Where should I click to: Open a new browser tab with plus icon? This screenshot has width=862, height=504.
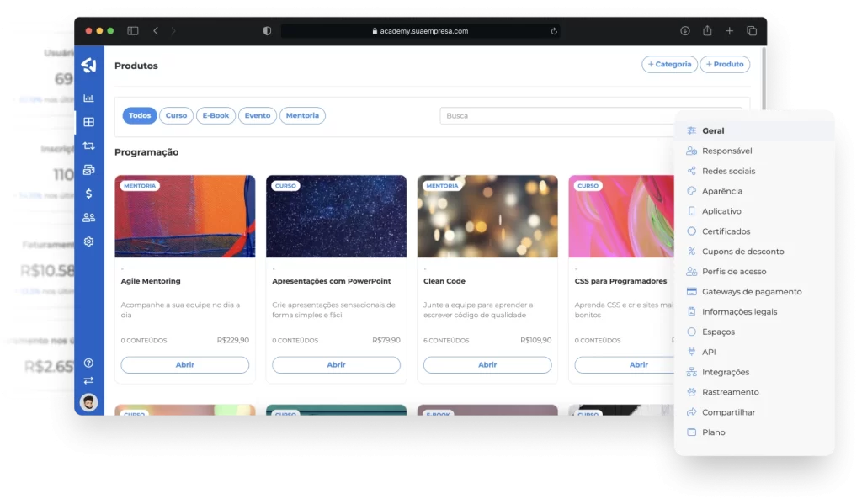click(730, 31)
